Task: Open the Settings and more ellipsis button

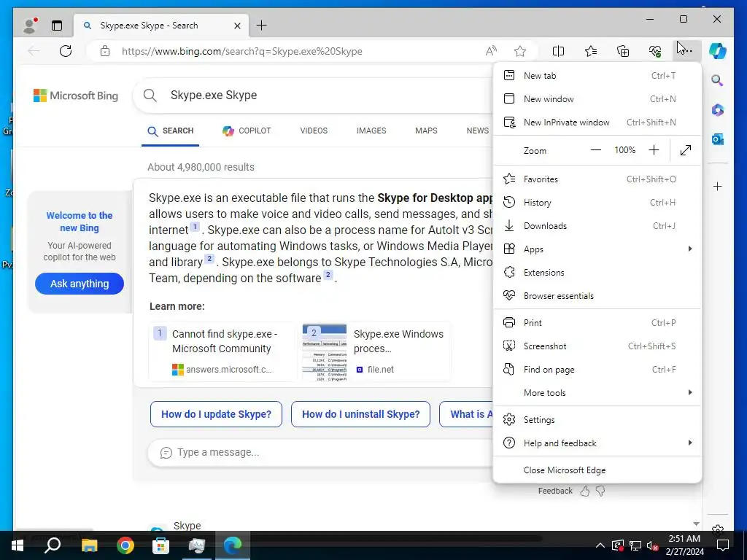Action: 686,51
